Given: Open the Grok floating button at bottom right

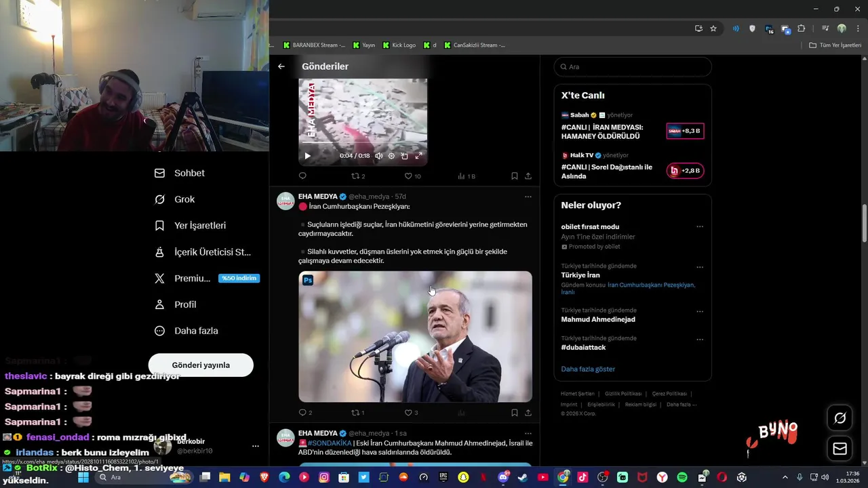Looking at the screenshot, I should pyautogui.click(x=840, y=418).
